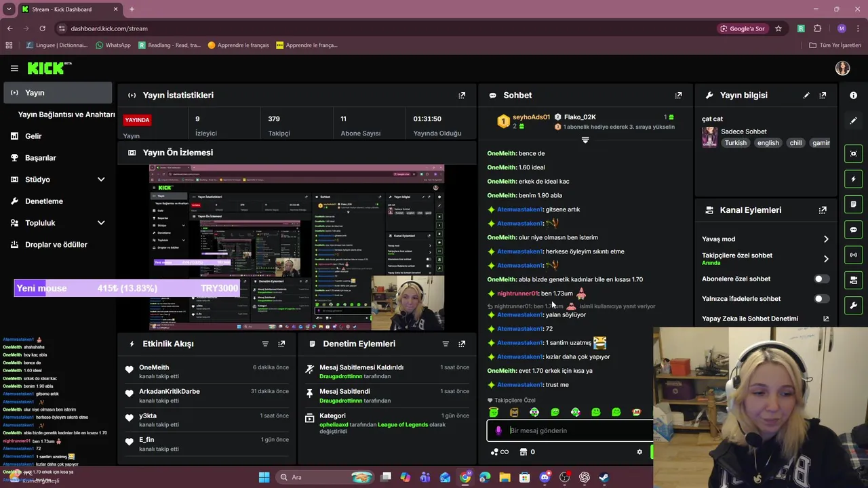
Task: Open Discord from the taskbar
Action: (x=545, y=477)
